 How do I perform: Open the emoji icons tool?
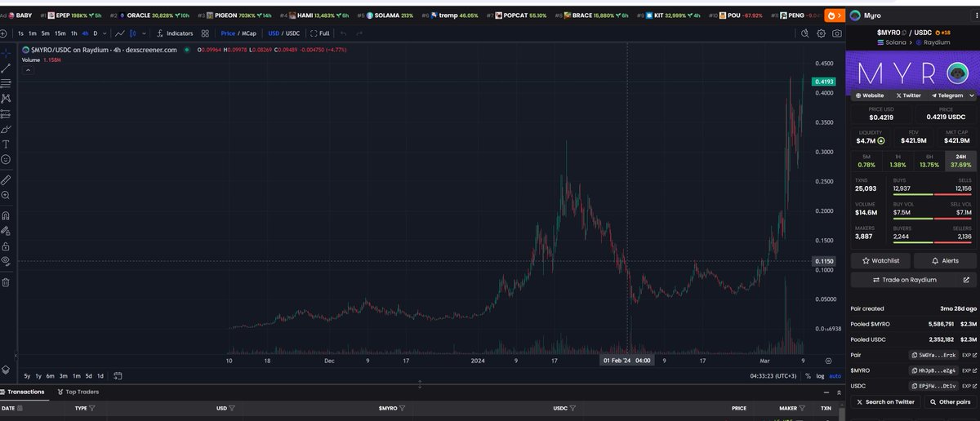[6, 158]
